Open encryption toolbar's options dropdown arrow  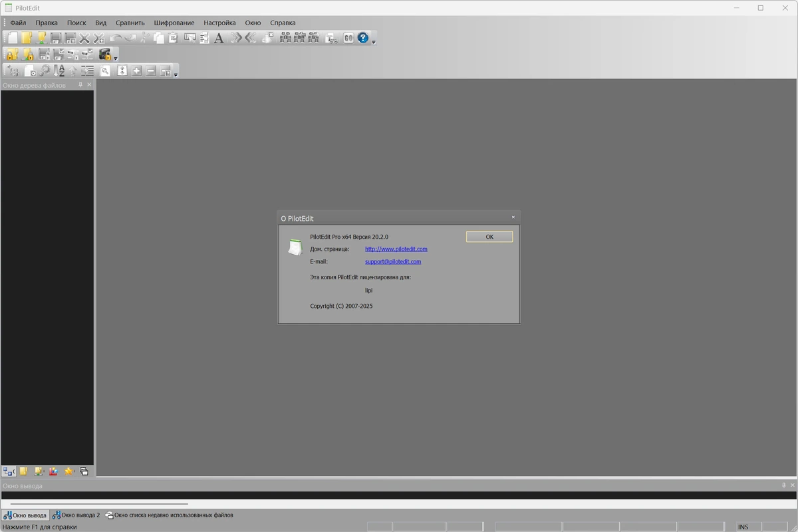tap(116, 59)
